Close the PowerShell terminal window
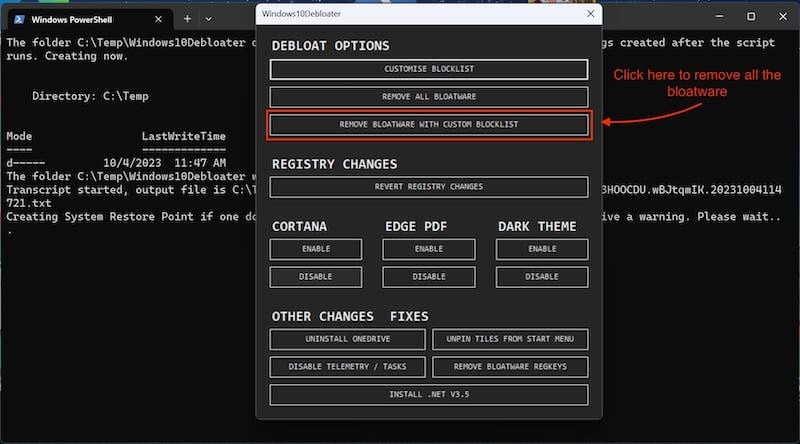This screenshot has height=444, width=800. pos(783,16)
